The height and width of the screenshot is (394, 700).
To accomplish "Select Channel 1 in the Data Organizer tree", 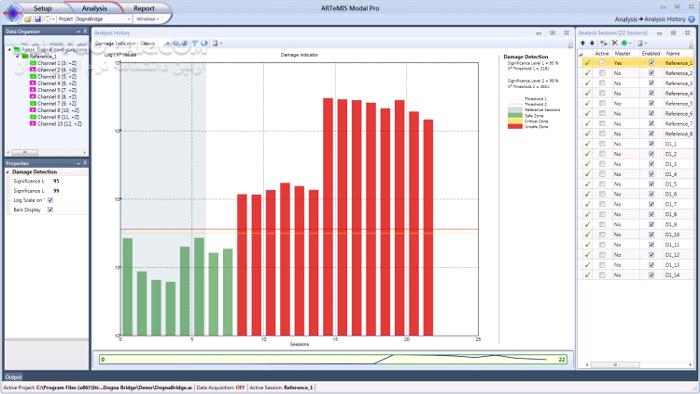I will pyautogui.click(x=56, y=63).
